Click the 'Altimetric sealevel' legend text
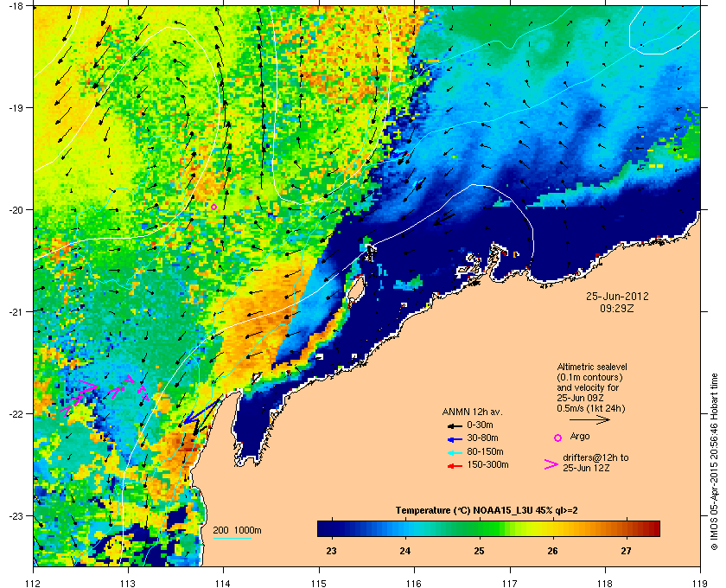The image size is (726, 588). click(x=592, y=367)
